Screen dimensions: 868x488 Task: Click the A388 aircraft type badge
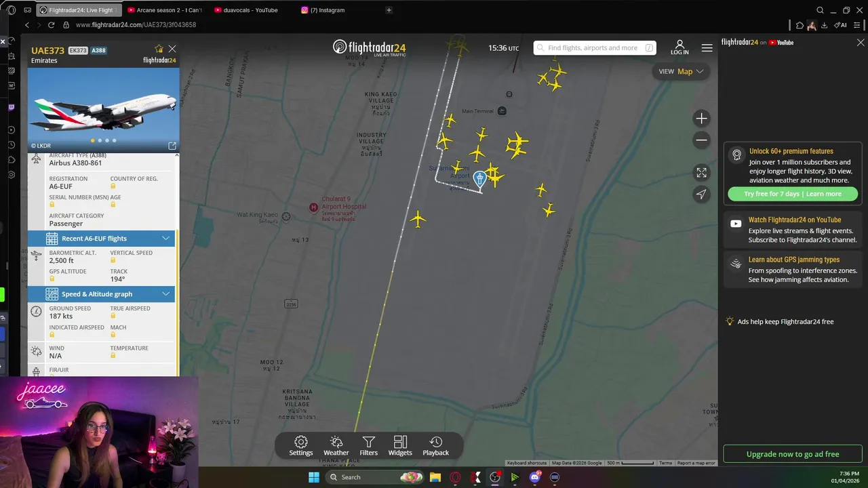click(x=99, y=51)
